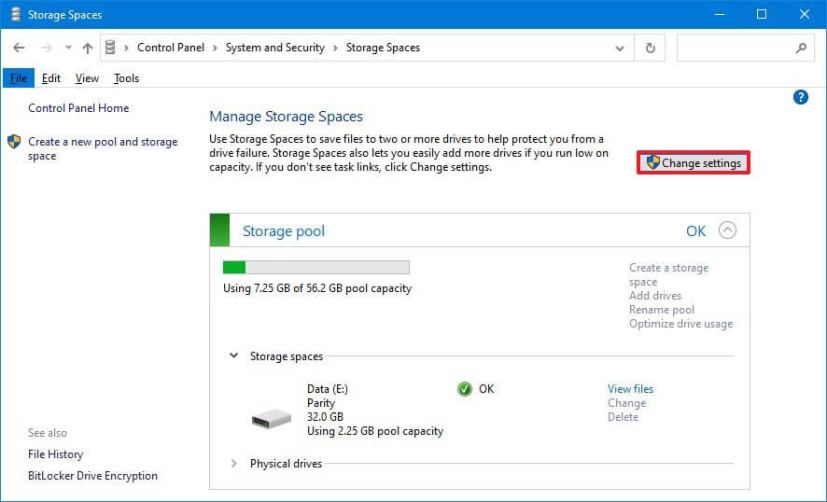Click the search magnifier icon

coord(801,48)
